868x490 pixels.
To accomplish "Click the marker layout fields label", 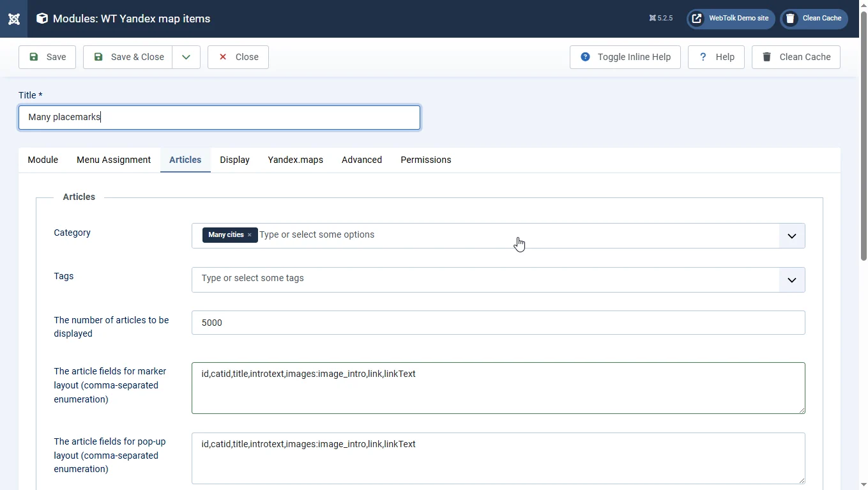I will pyautogui.click(x=110, y=385).
